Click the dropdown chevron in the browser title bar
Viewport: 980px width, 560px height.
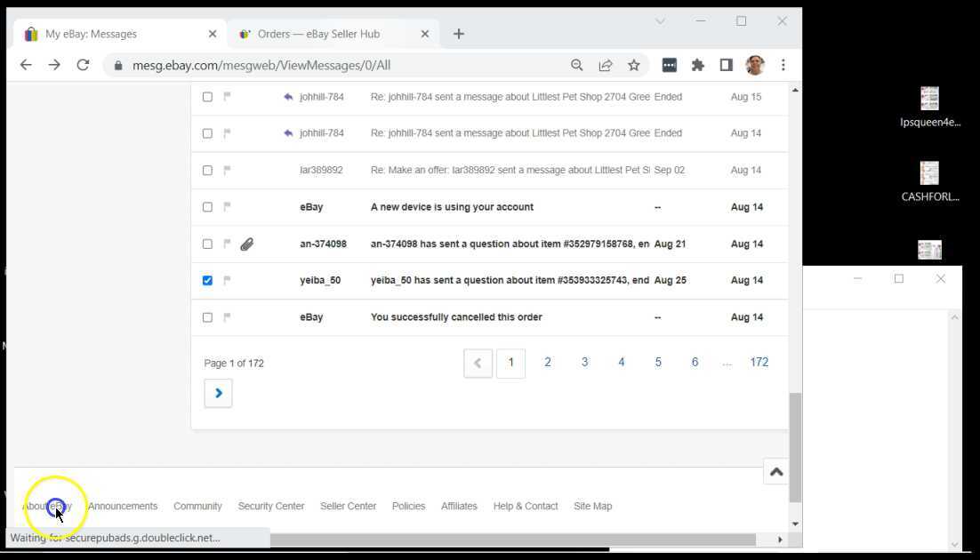[661, 20]
